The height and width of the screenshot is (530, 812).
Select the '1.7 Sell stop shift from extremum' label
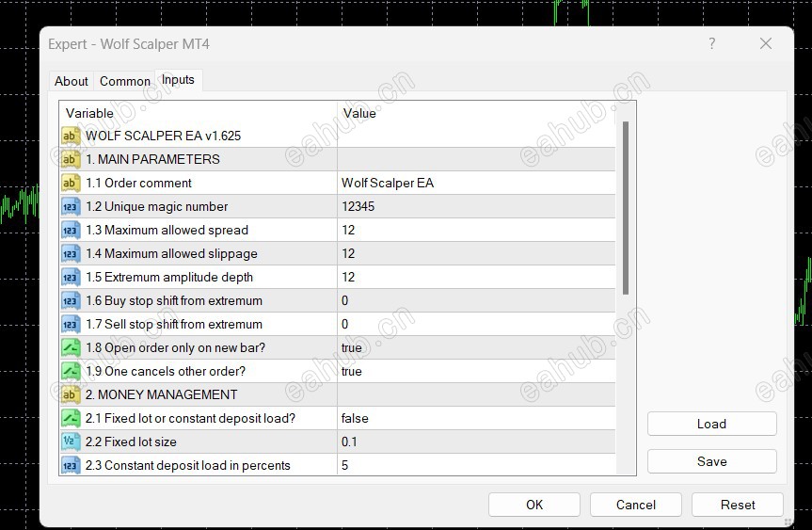tap(174, 325)
